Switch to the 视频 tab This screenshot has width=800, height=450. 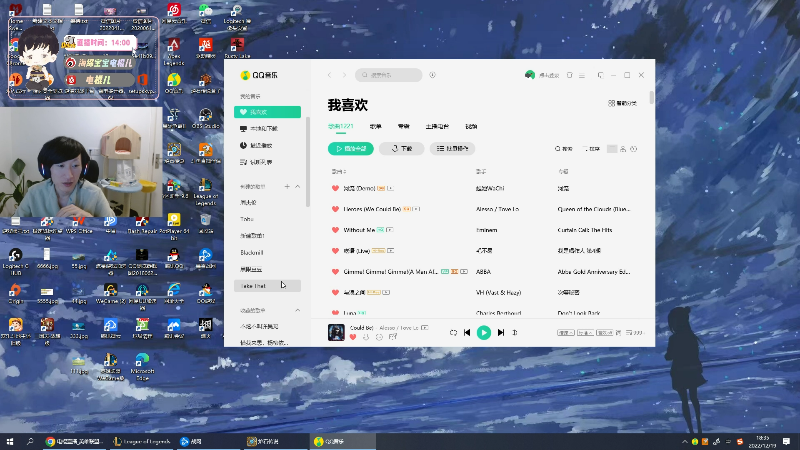pos(471,127)
